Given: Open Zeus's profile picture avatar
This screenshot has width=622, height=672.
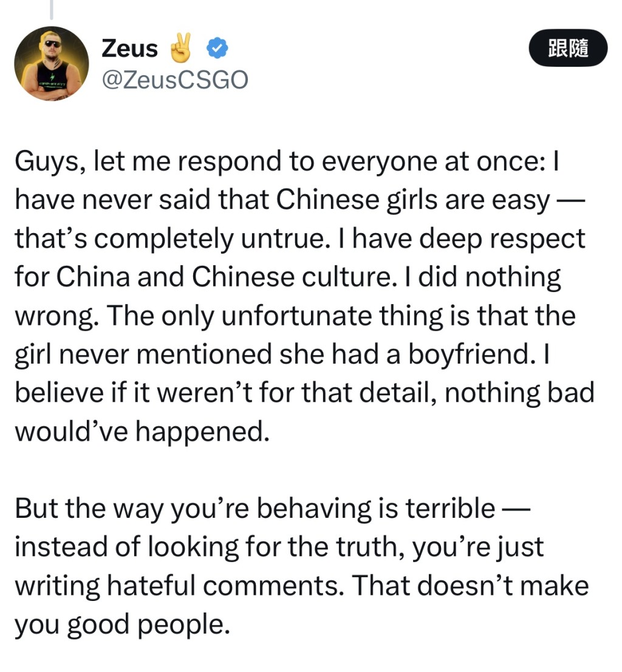Looking at the screenshot, I should [x=52, y=63].
